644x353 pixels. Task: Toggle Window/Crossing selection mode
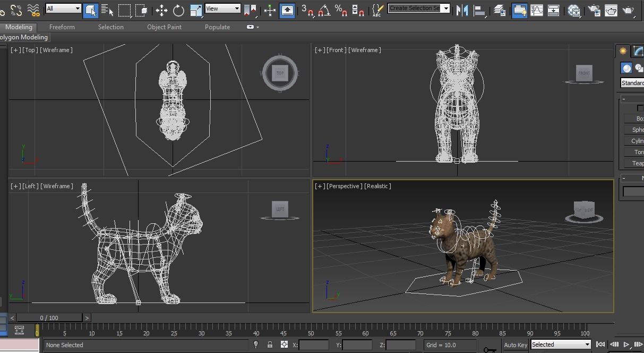tap(141, 10)
